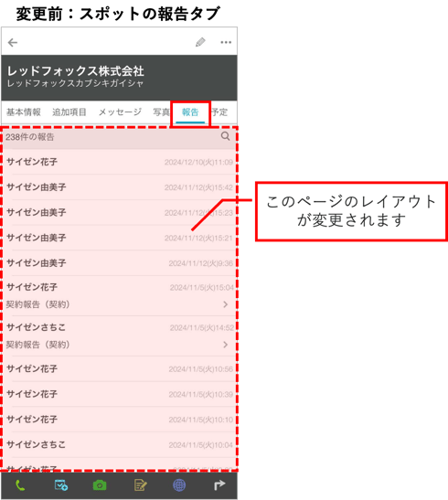448x500 pixels.
Task: Tap the report writing notepad icon
Action: tap(140, 485)
